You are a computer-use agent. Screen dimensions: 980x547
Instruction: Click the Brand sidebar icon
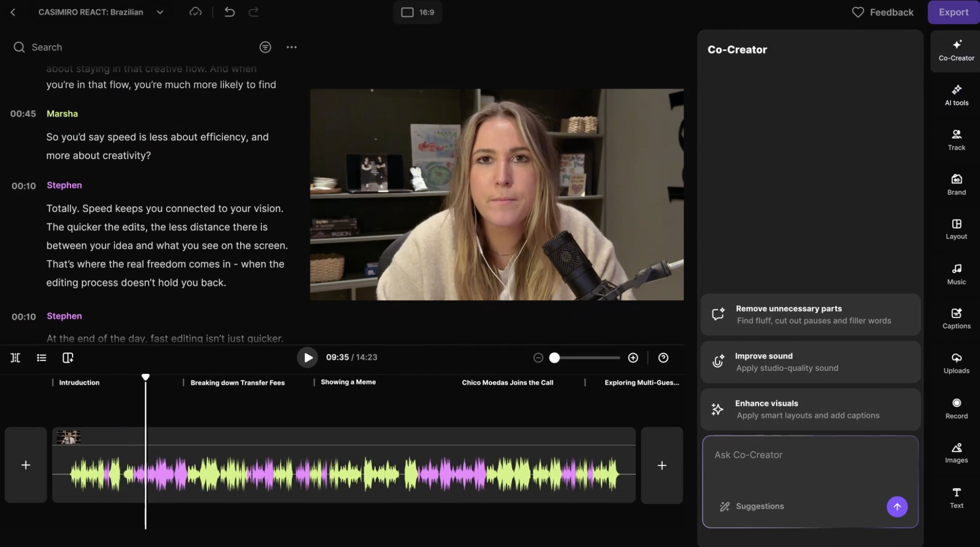(956, 184)
